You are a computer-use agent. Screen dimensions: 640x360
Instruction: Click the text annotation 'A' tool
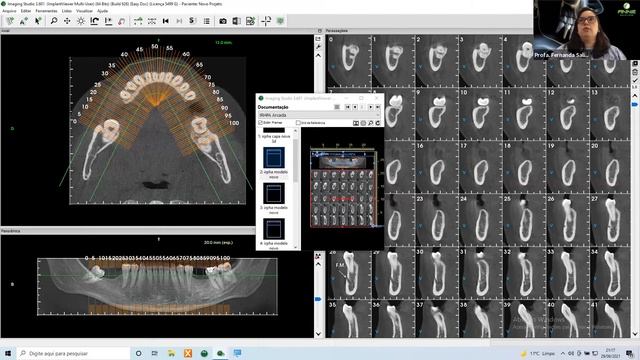24,21
